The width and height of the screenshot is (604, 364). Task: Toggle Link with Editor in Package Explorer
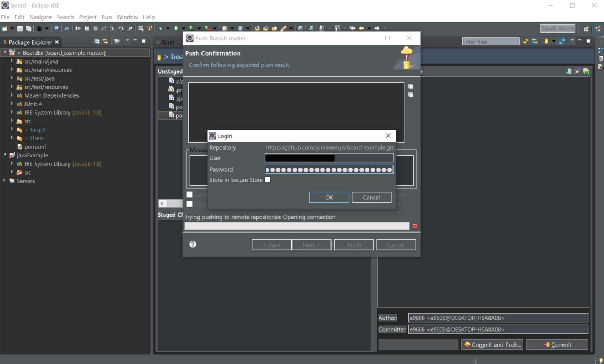pos(105,41)
